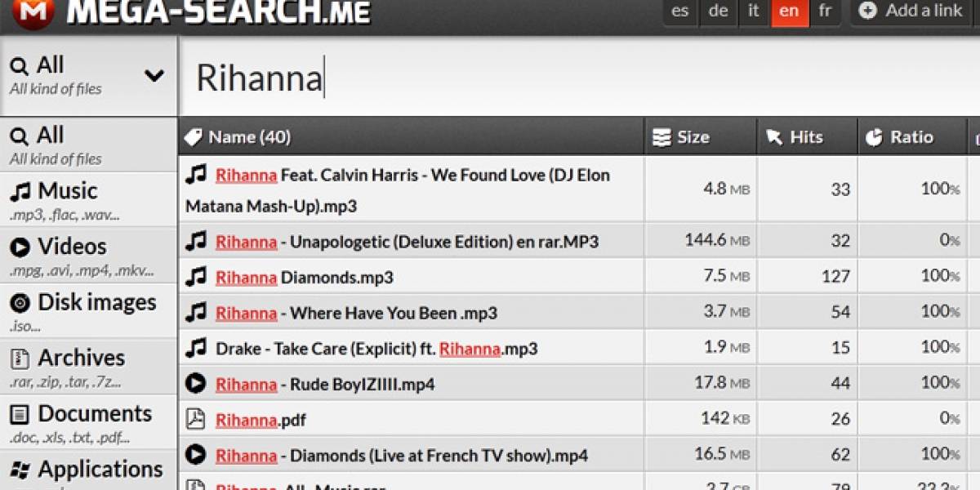Select the Disk images category
The image size is (980, 490).
point(88,311)
